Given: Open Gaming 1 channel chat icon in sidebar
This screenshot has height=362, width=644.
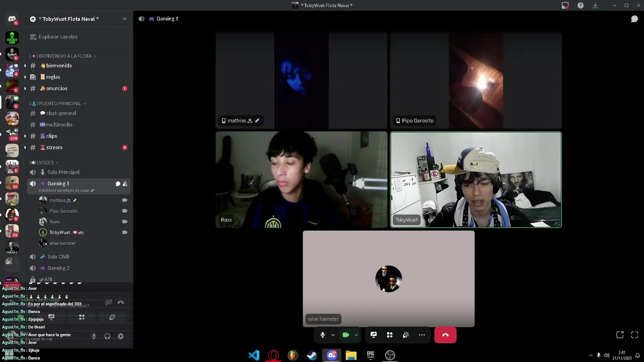Looking at the screenshot, I should 118,184.
